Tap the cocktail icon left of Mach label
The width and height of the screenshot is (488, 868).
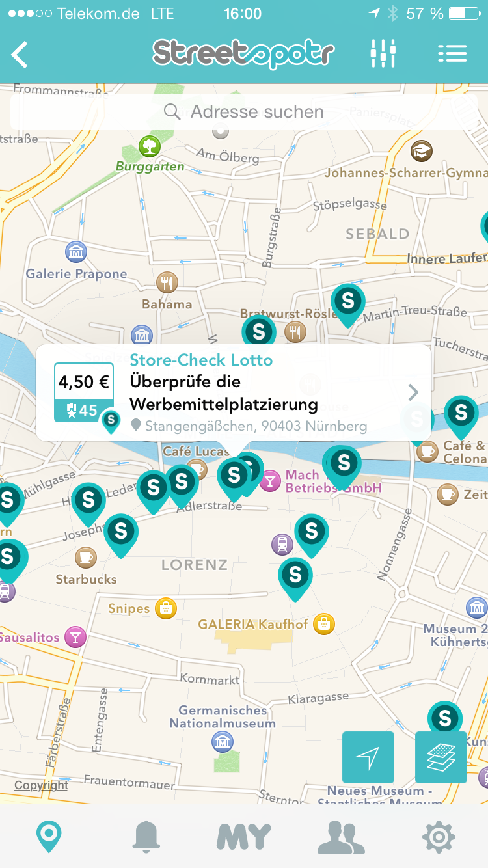[x=270, y=481]
